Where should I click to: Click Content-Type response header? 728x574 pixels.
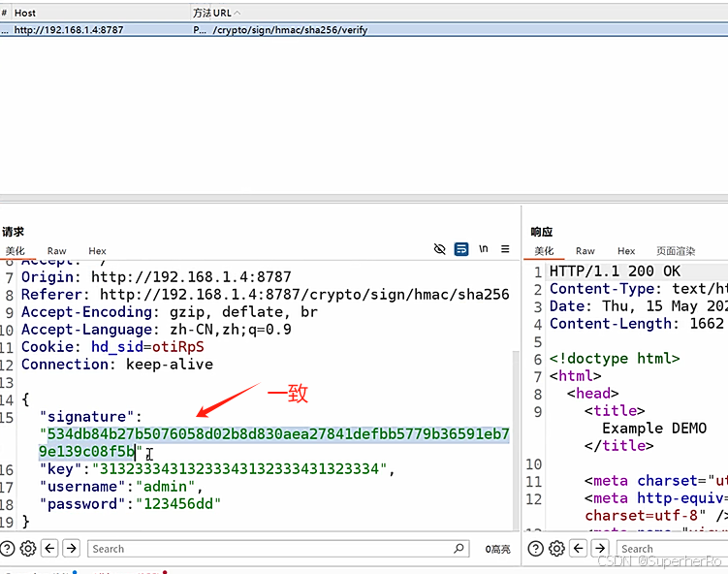click(639, 288)
